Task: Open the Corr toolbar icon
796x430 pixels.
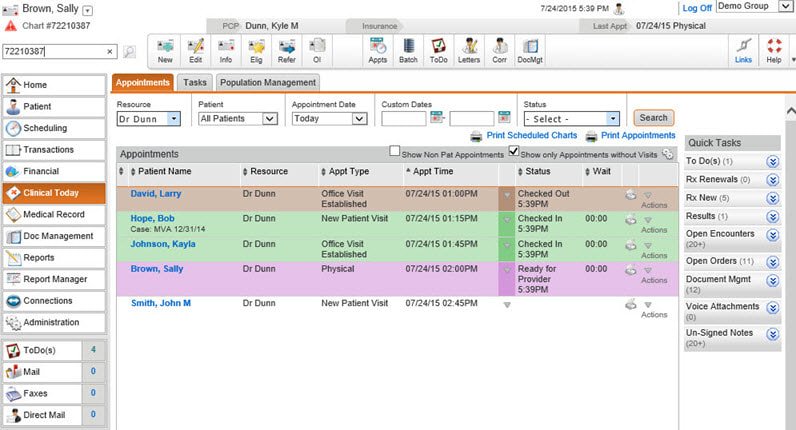Action: (x=500, y=51)
